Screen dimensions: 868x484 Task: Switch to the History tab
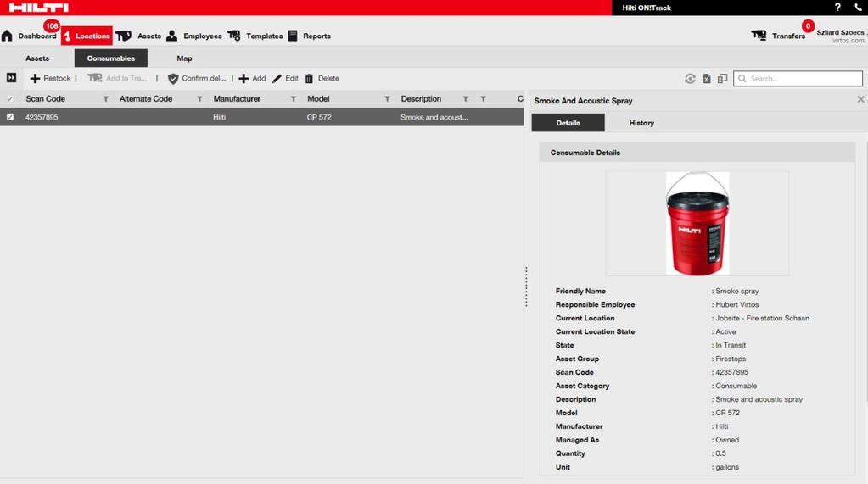tap(641, 123)
